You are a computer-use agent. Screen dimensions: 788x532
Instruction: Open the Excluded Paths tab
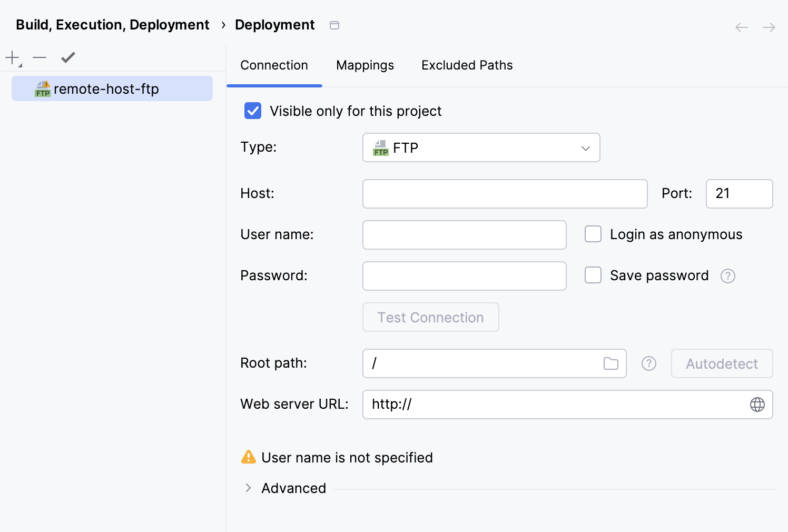[x=467, y=65]
